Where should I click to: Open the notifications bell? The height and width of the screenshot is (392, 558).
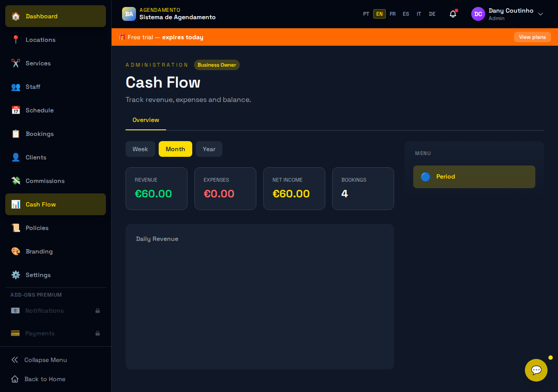(x=453, y=14)
